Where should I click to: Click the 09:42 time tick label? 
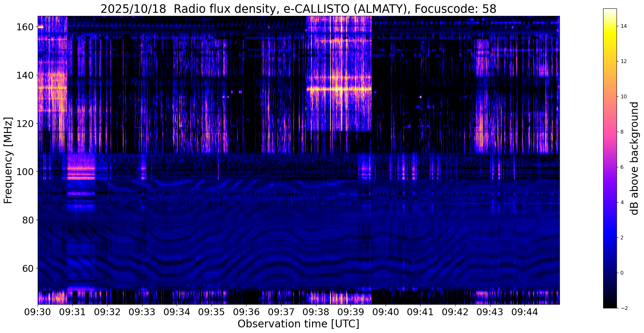(x=455, y=312)
